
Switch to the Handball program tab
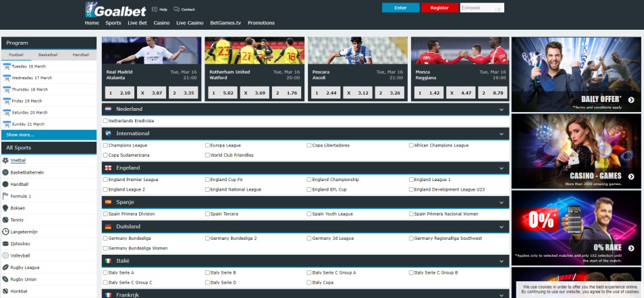tap(80, 55)
